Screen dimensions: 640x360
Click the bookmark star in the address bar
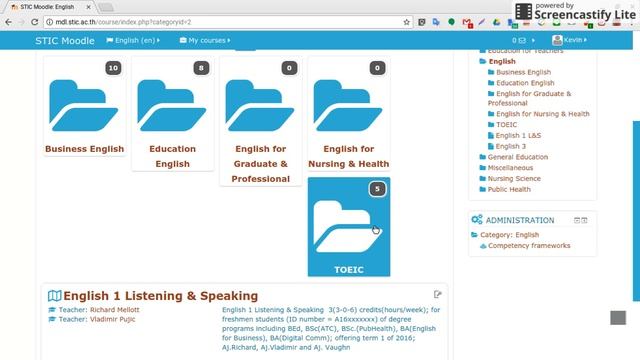coord(407,22)
